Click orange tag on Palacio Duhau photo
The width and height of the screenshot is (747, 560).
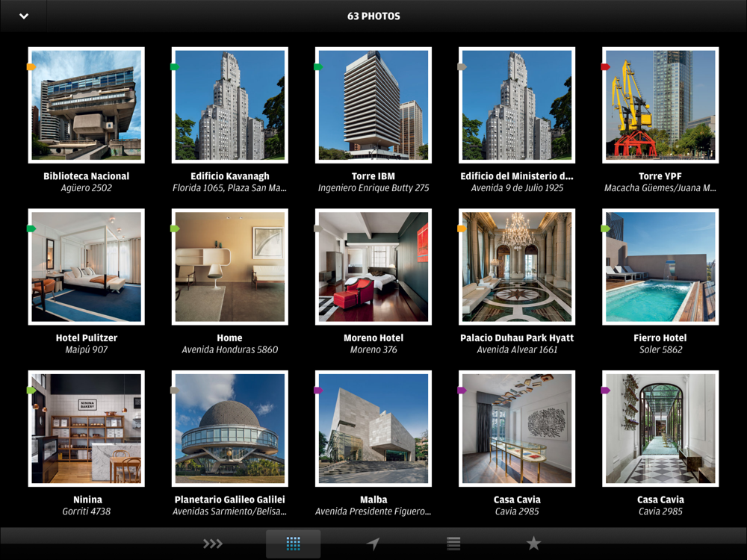tap(462, 228)
